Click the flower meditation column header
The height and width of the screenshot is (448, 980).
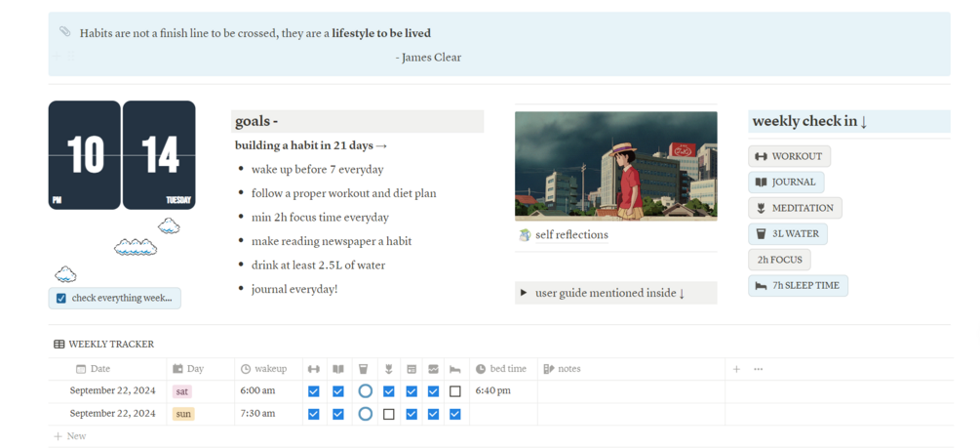pyautogui.click(x=388, y=369)
